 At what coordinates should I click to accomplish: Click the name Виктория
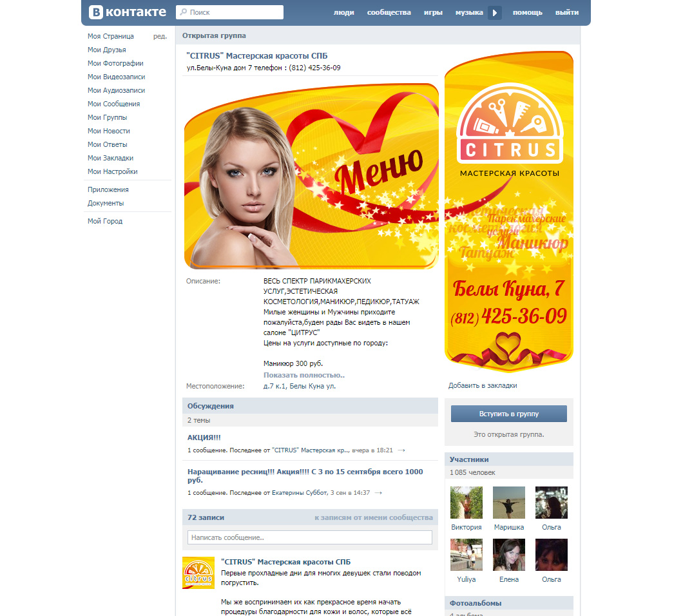(467, 527)
